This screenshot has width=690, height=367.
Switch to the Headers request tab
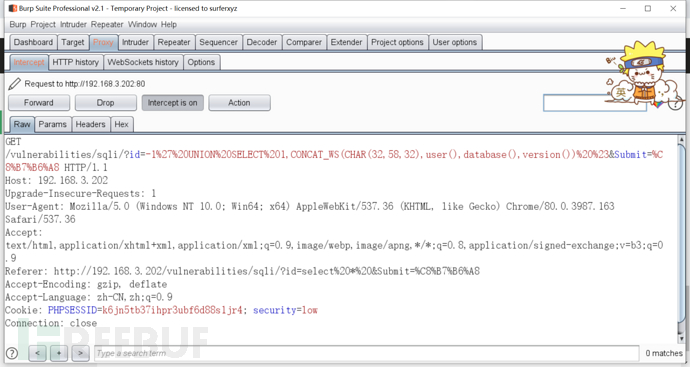(90, 125)
